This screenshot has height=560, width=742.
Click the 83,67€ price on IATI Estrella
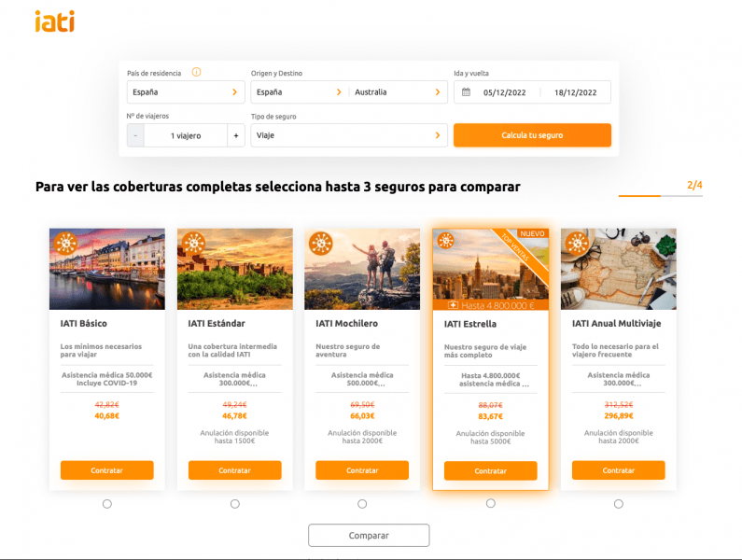[491, 416]
